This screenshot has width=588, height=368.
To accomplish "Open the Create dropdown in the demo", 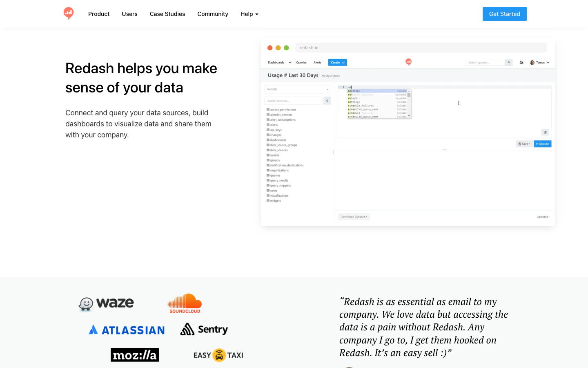I will [x=337, y=63].
